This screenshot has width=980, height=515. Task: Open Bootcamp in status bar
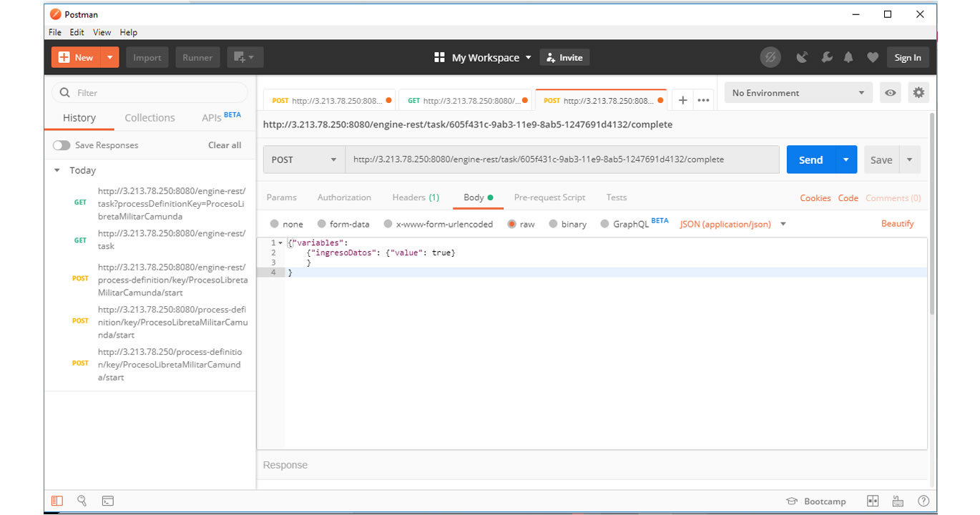(816, 501)
